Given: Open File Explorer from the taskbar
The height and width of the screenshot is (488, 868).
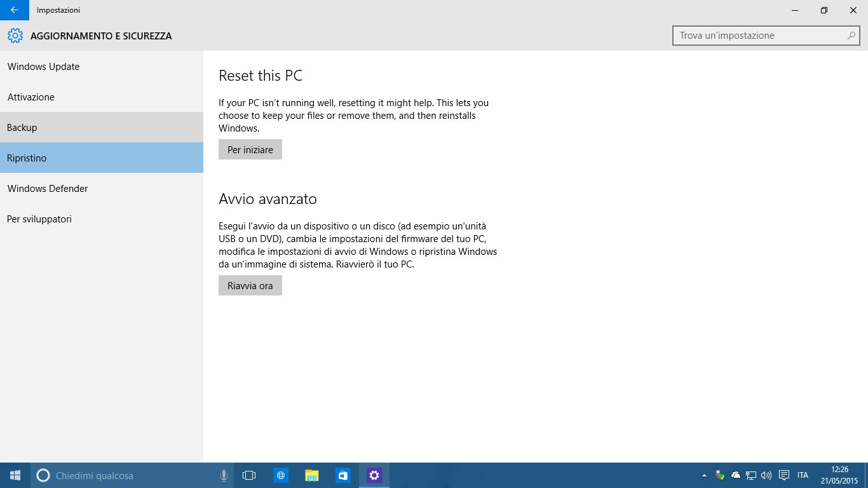Looking at the screenshot, I should (x=312, y=475).
